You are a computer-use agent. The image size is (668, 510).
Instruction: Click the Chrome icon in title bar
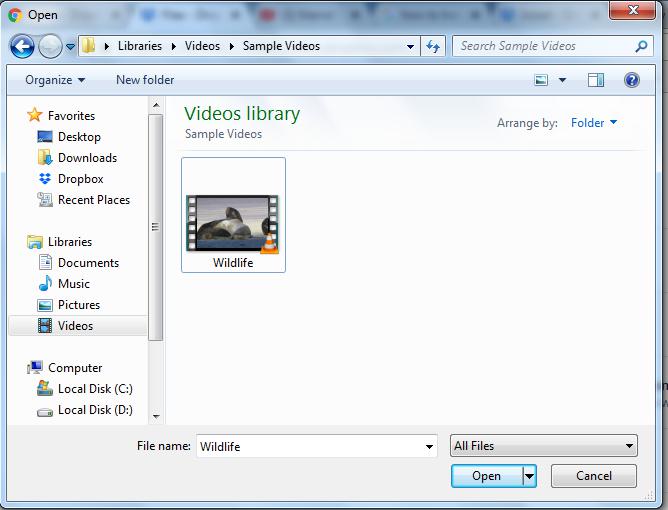click(15, 15)
